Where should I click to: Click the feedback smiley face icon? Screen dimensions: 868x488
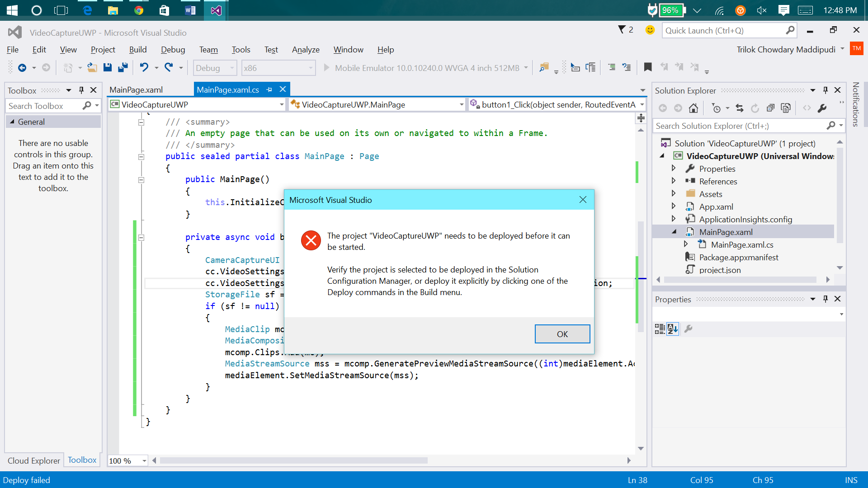(x=650, y=30)
